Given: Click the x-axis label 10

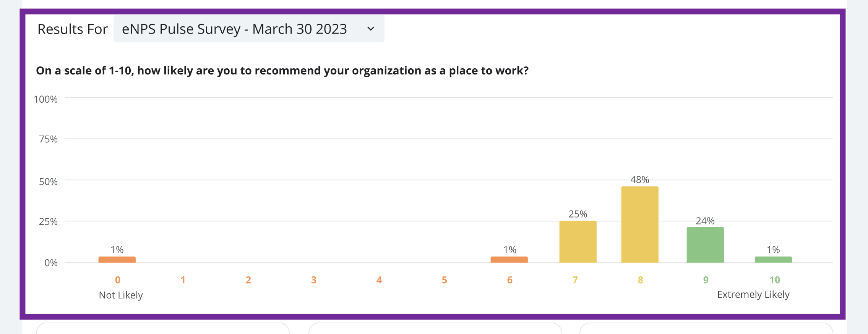Looking at the screenshot, I should click(774, 280).
